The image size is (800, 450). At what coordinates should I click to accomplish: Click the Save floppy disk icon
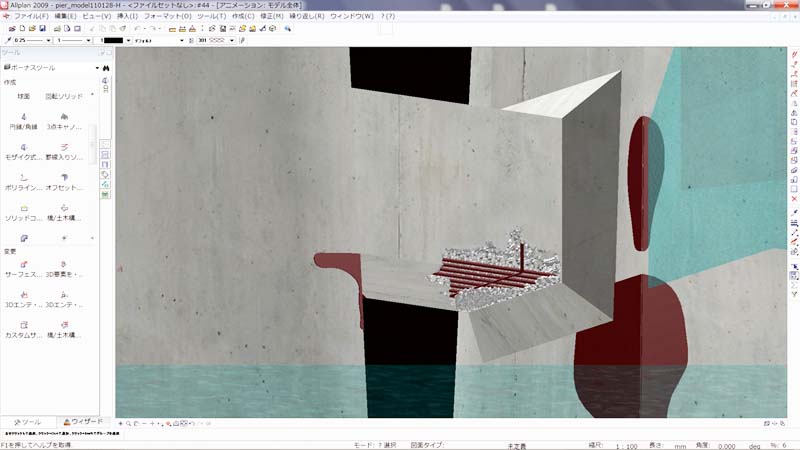(x=42, y=29)
